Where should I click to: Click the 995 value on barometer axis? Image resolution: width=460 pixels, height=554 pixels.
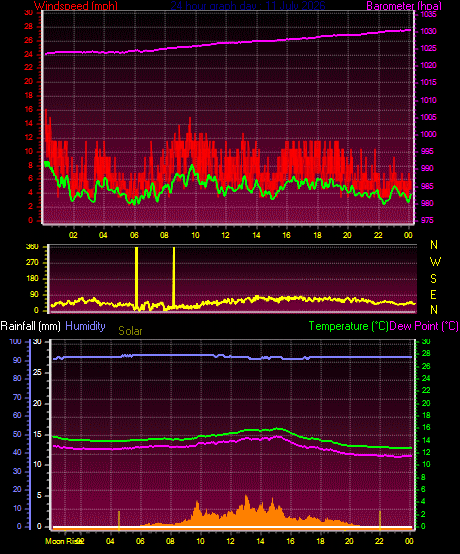pyautogui.click(x=427, y=151)
